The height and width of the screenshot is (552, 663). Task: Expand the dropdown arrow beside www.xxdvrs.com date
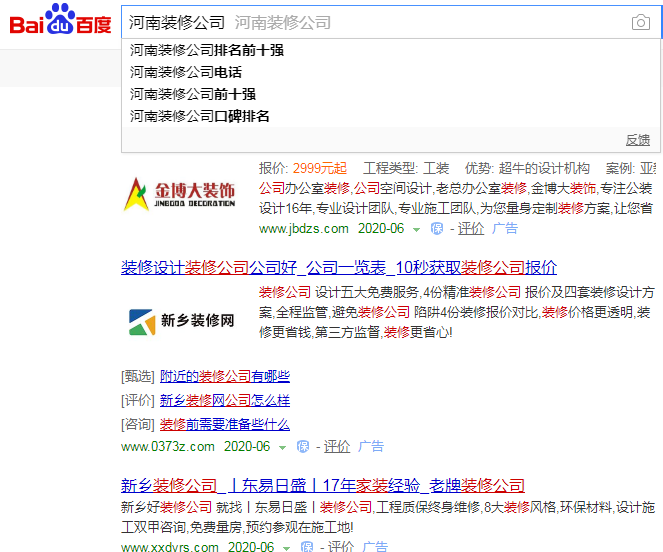(x=287, y=547)
